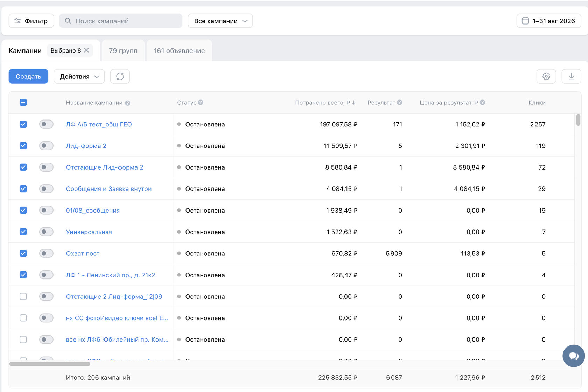Screen dimensions: 588x392
Task: Click the calendar icon in date range
Action: [525, 21]
